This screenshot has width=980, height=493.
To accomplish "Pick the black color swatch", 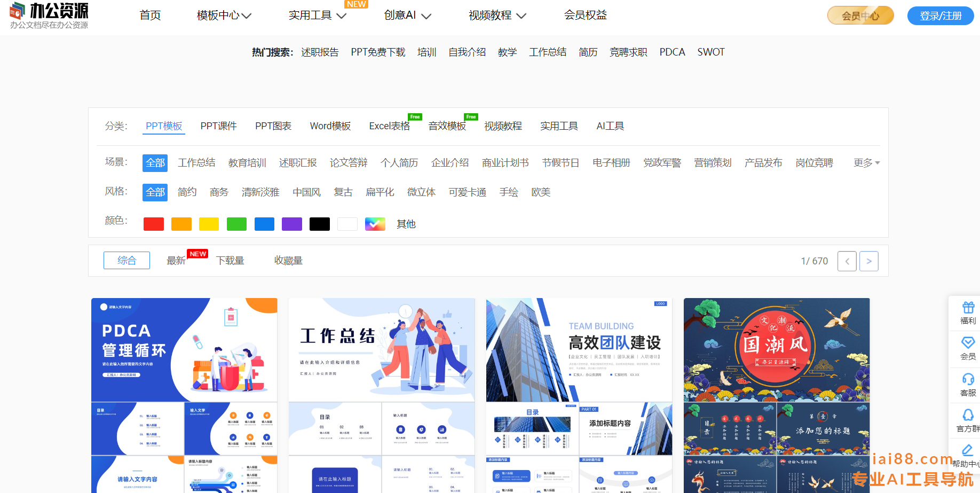I will (x=320, y=224).
